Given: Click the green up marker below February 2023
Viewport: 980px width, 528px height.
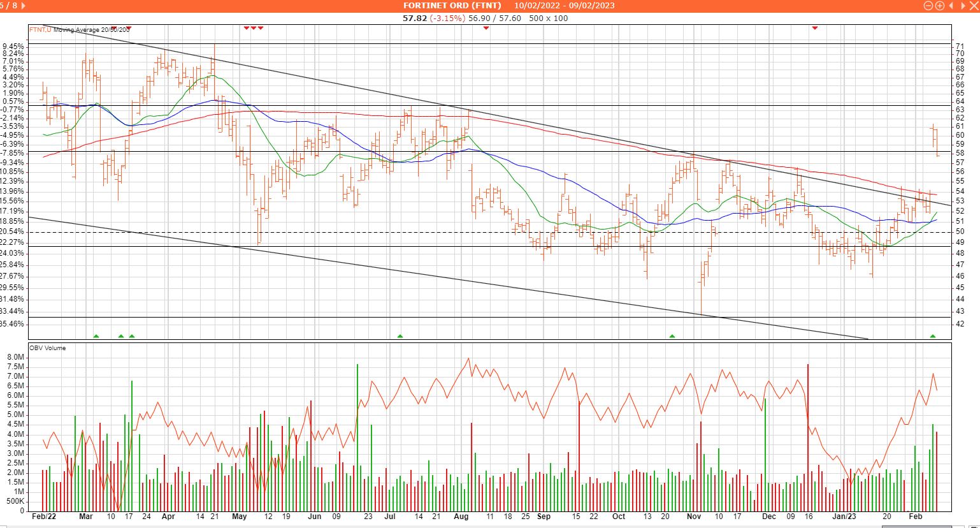Looking at the screenshot, I should tap(933, 336).
